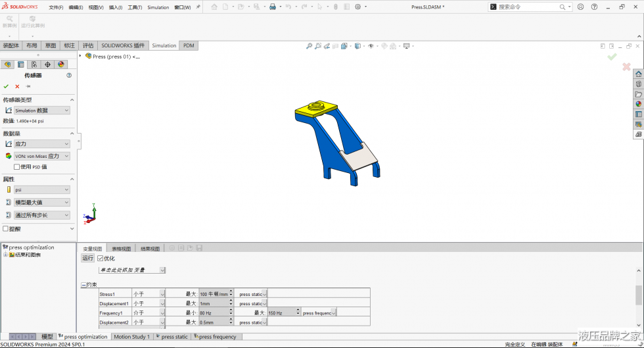Open the DisplayManager color ball tab
Viewport: 644px width, 348px height.
tap(61, 64)
